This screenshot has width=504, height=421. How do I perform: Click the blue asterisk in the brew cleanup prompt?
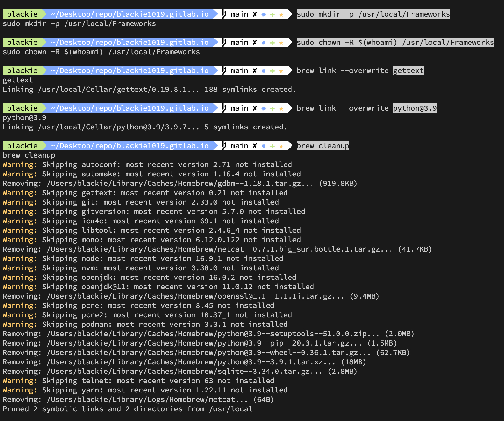coord(264,146)
